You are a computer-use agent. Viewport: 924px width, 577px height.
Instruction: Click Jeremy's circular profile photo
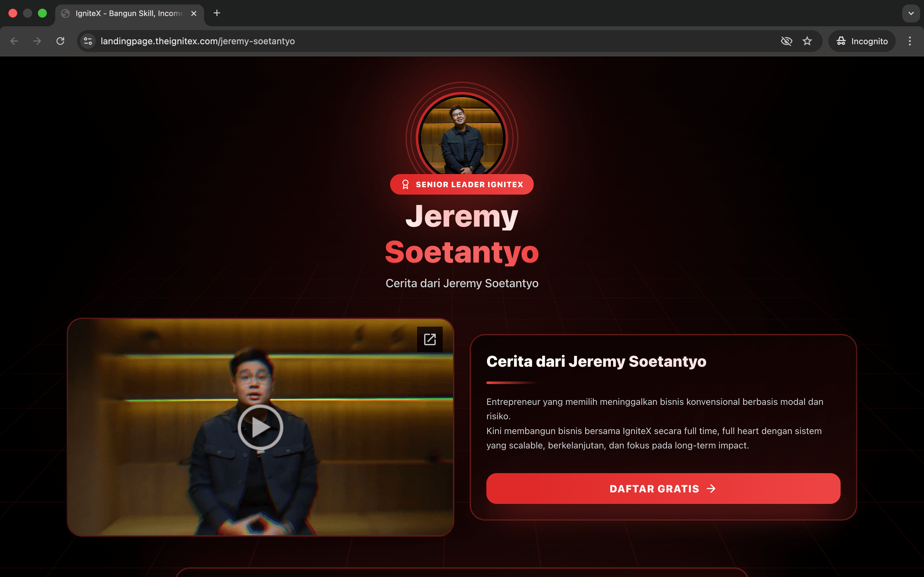point(462,136)
